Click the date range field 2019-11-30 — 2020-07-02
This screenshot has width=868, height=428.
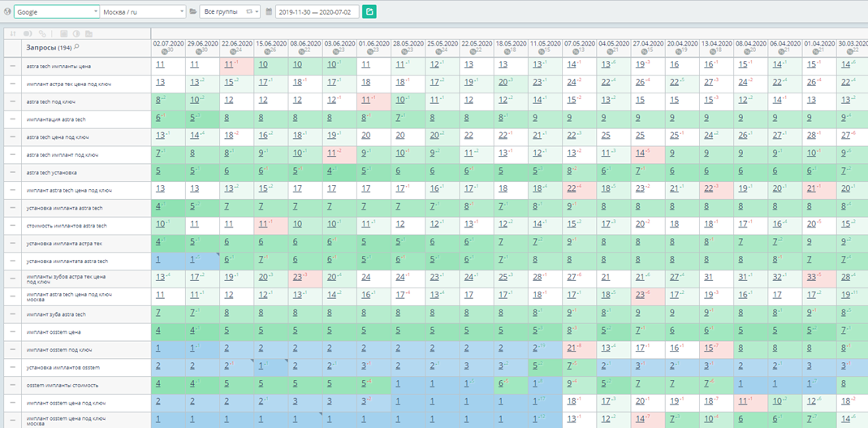tap(317, 11)
